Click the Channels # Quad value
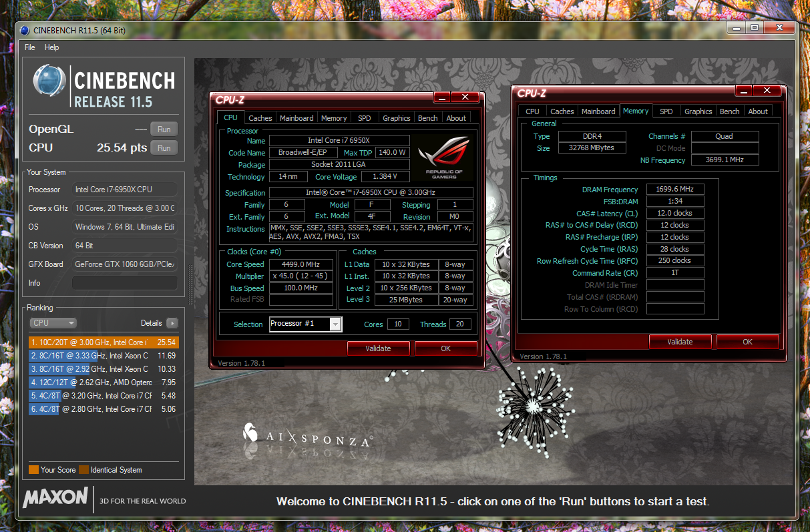The height and width of the screenshot is (532, 810). pos(725,136)
